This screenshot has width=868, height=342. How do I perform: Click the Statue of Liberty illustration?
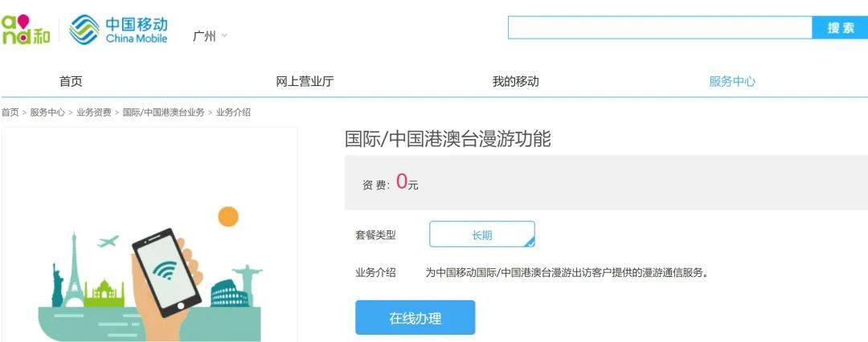pos(56,283)
